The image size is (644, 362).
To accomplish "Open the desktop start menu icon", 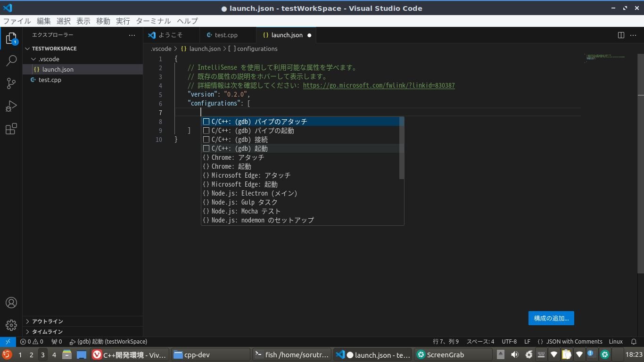I will click(7, 354).
